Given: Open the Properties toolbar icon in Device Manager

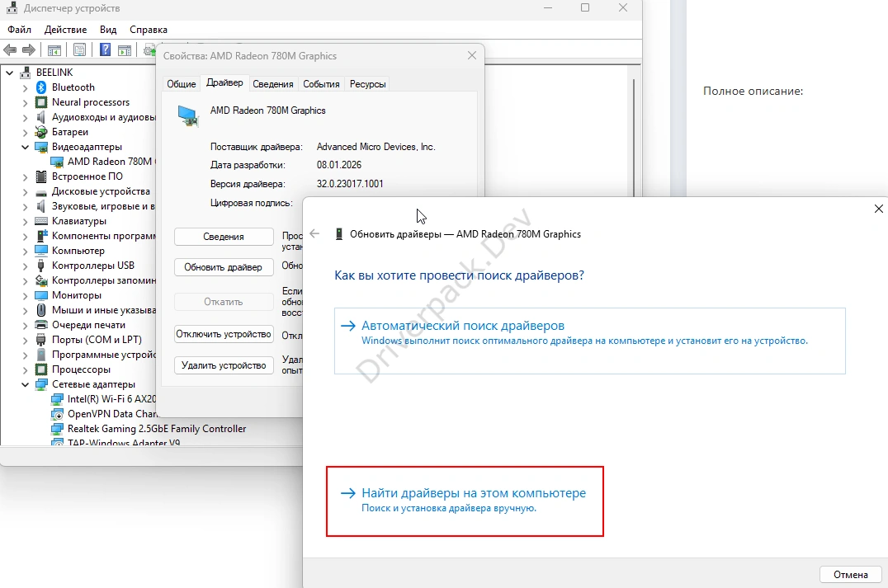Looking at the screenshot, I should 80,50.
